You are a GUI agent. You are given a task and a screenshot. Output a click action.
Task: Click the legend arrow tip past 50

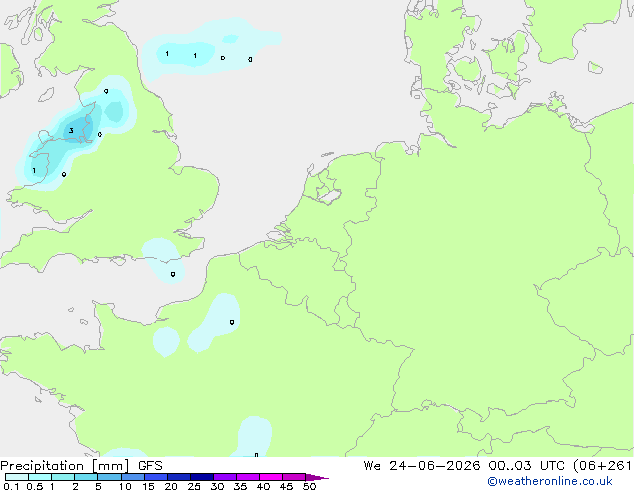(x=317, y=477)
